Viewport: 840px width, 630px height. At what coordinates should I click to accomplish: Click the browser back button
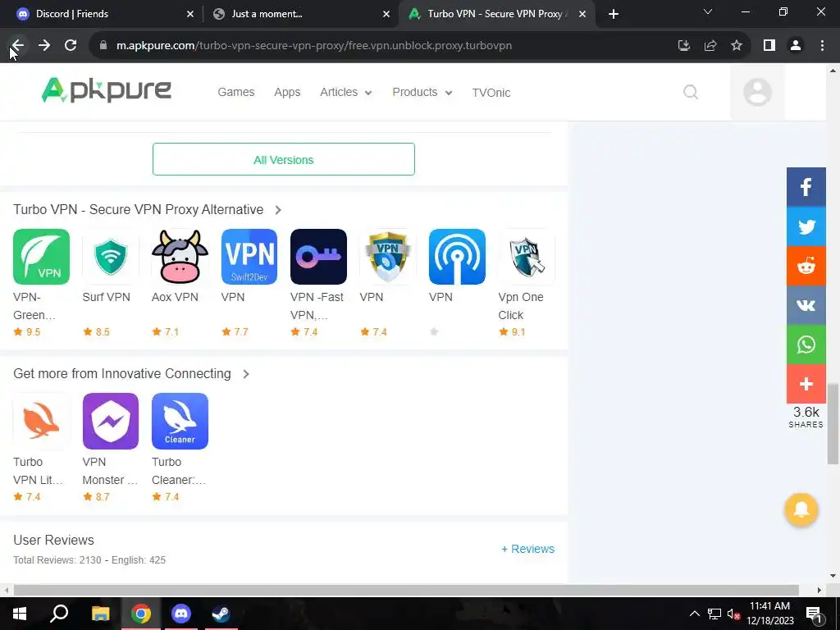click(x=17, y=46)
